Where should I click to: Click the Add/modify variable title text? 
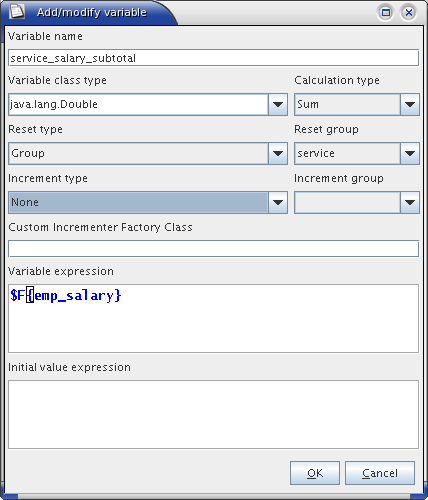92,13
